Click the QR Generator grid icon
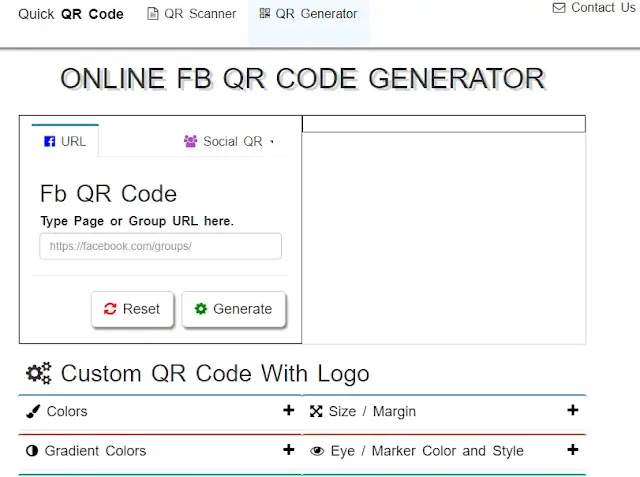The image size is (640, 477). tap(264, 13)
